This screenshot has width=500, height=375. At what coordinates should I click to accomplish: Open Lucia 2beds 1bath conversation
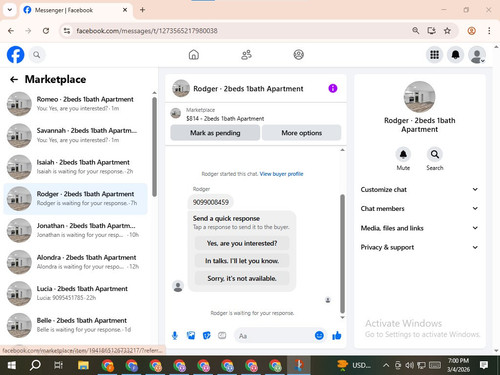[76, 293]
